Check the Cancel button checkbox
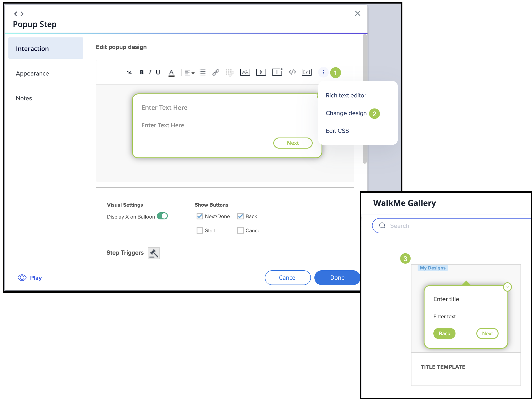The image size is (532, 399). [240, 230]
